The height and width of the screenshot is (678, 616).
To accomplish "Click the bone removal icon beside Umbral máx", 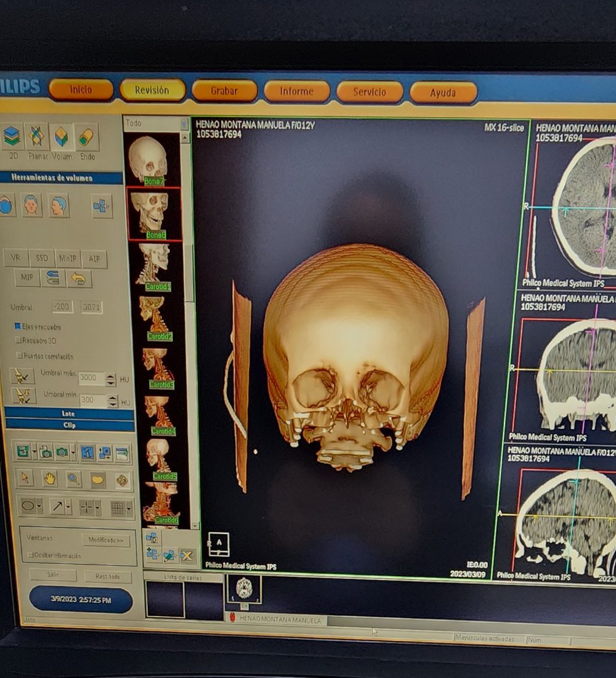I will (x=22, y=376).
